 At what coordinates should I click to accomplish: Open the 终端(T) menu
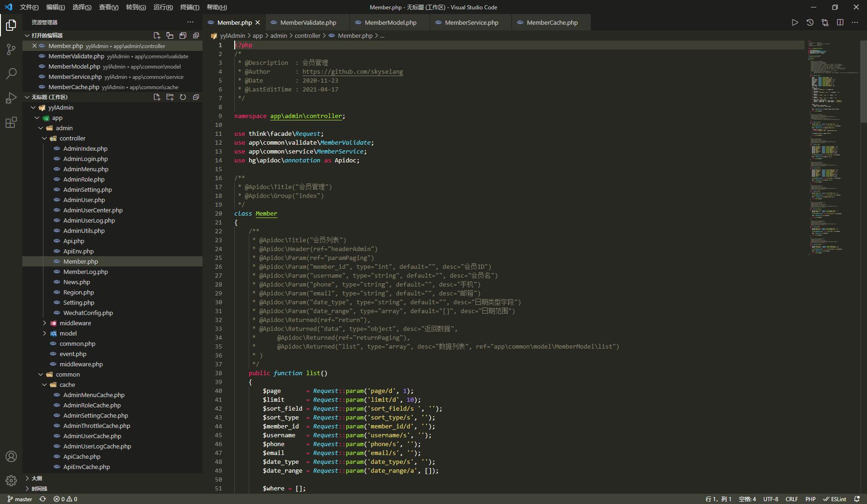point(189,7)
